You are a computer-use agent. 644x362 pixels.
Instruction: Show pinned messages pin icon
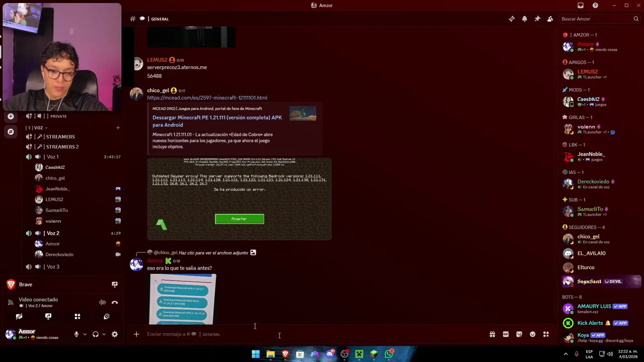click(537, 19)
